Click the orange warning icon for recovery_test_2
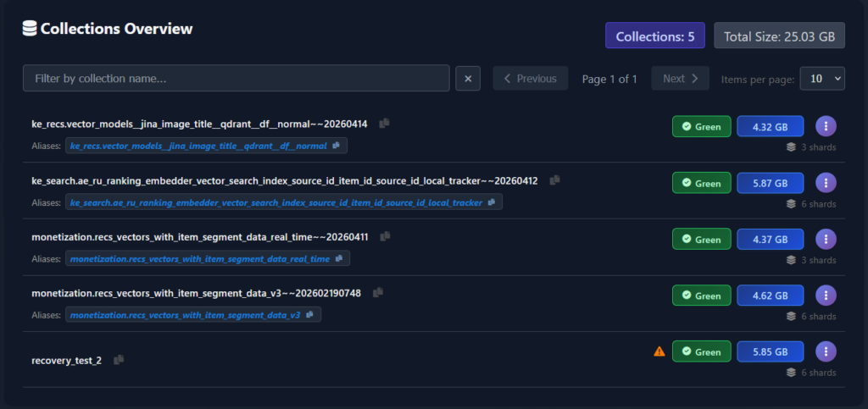Viewport: 868px width, 409px height. coord(659,351)
